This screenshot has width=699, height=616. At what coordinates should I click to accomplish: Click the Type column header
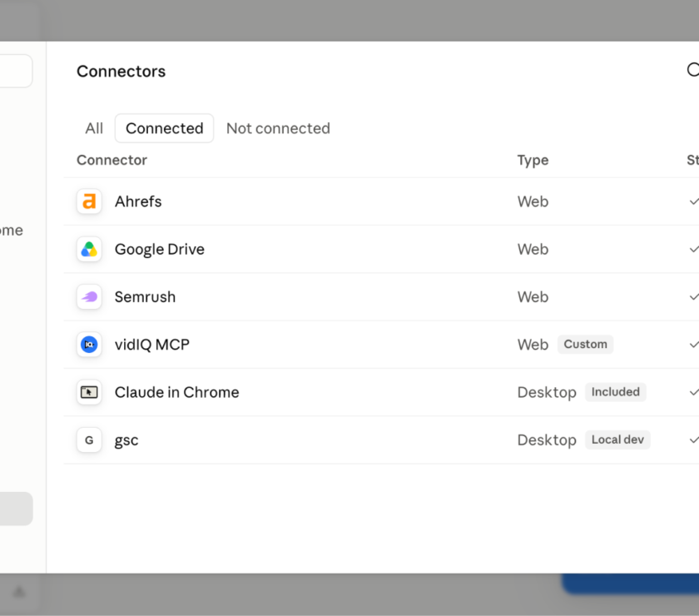533,161
